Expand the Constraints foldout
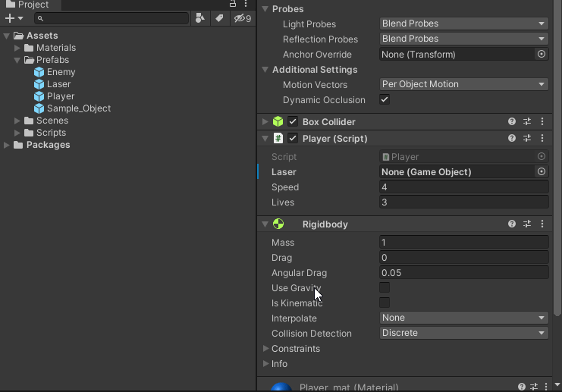 click(265, 348)
